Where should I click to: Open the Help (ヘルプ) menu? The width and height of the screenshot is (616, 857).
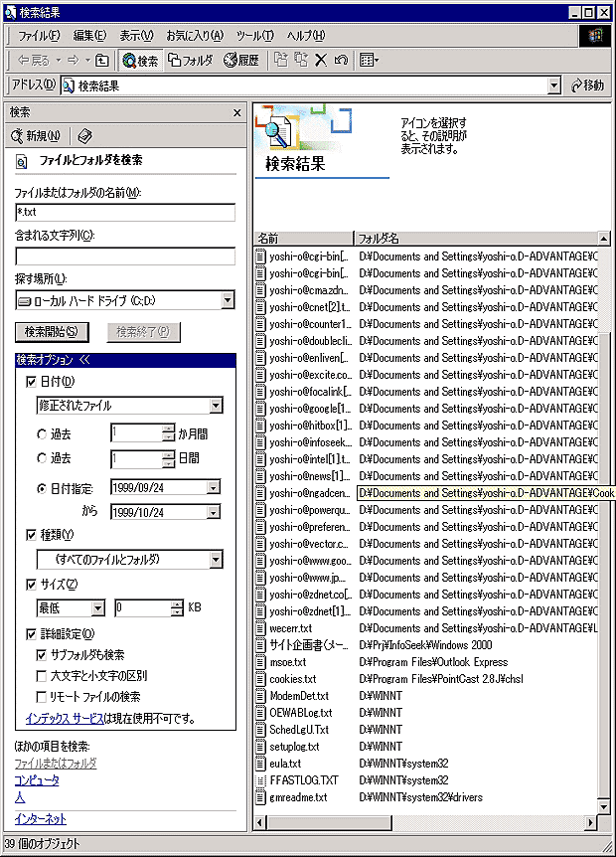click(x=306, y=36)
